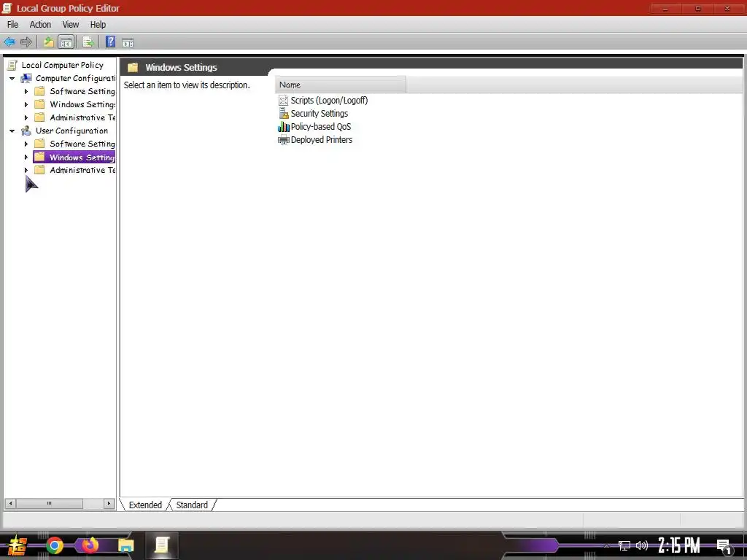Collapse User Configuration node arrow
747x560 pixels.
click(x=12, y=131)
